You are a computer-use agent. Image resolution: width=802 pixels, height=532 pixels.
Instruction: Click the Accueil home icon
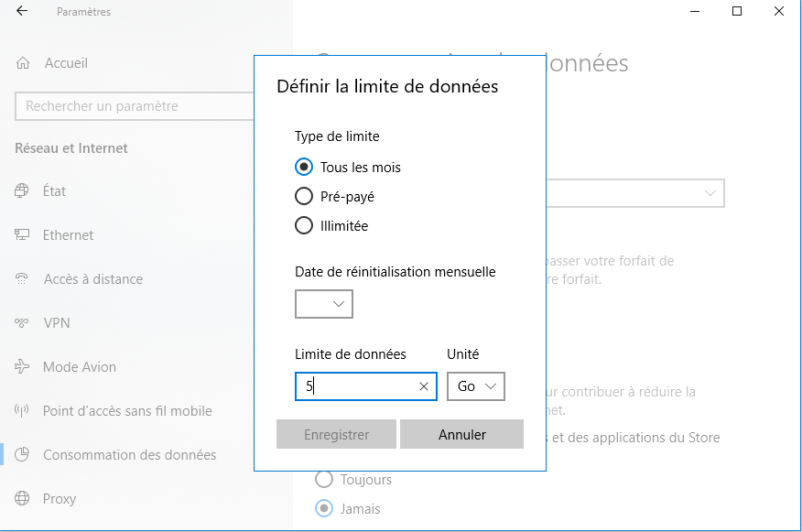(23, 63)
